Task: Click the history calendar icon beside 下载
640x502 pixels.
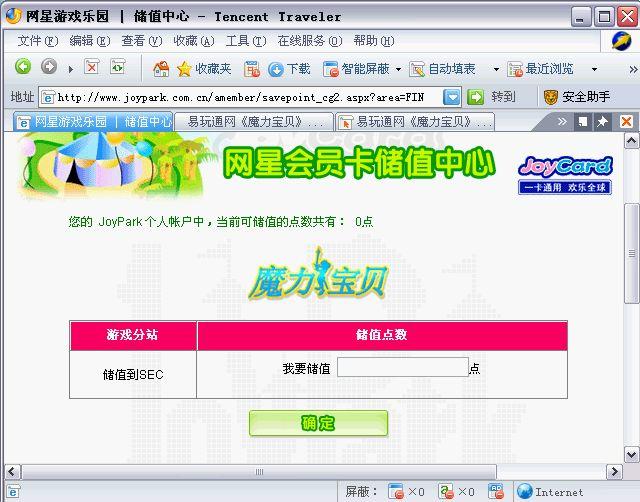Action: 252,69
